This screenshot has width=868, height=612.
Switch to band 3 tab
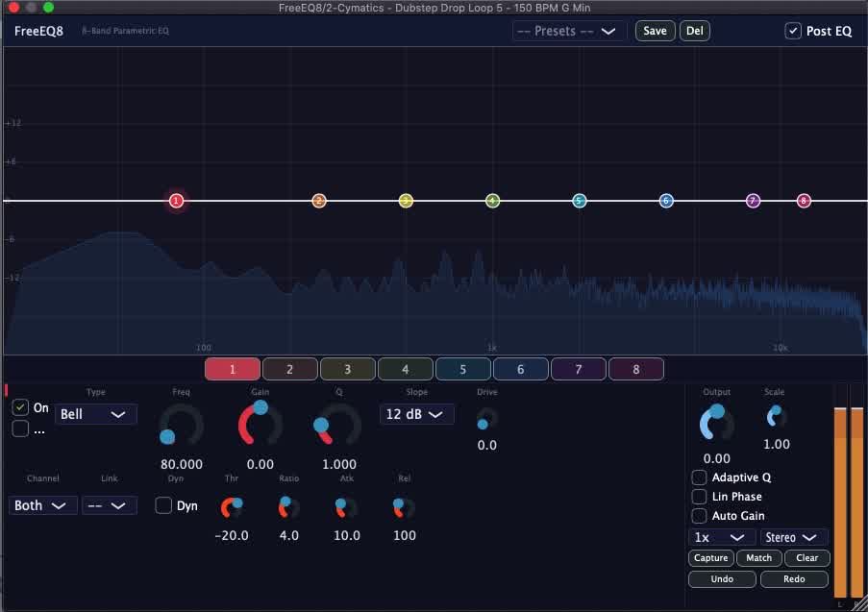coord(348,369)
